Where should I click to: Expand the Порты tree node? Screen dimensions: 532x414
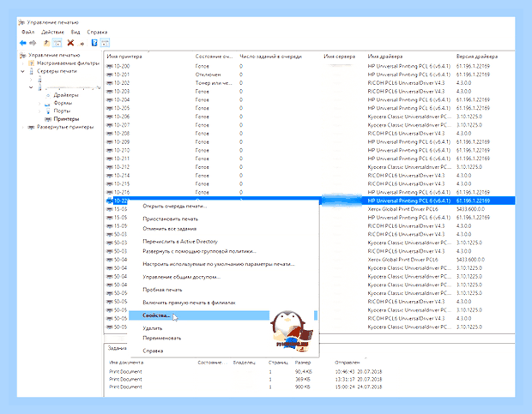pos(39,111)
